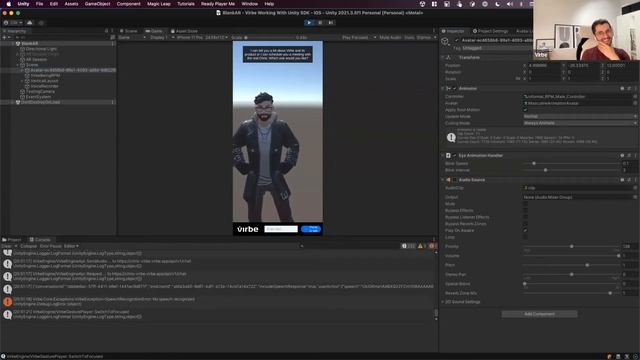This screenshot has width=640, height=360.
Task: Switch to the Asset Store tab
Action: (184, 31)
